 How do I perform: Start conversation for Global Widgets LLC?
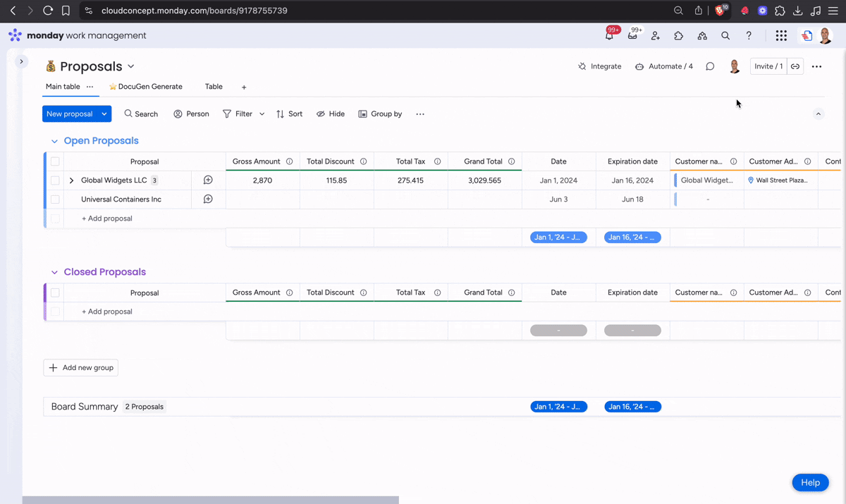(208, 180)
